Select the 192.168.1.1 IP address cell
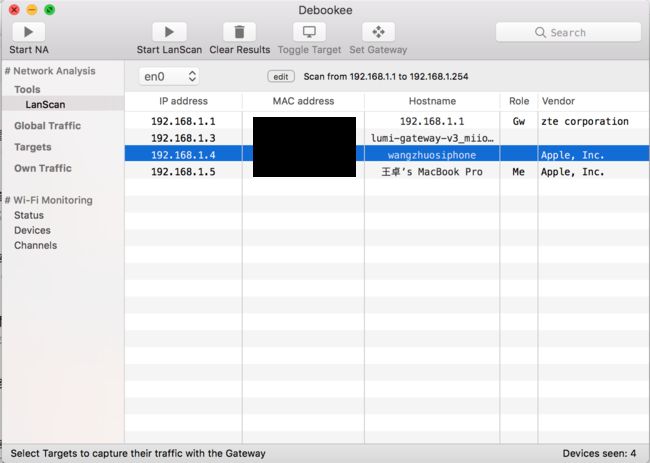The height and width of the screenshot is (463, 650). click(183, 121)
